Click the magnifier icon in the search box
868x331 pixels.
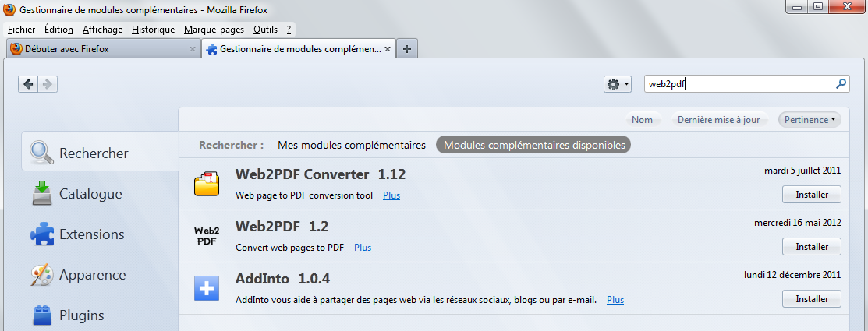(841, 84)
